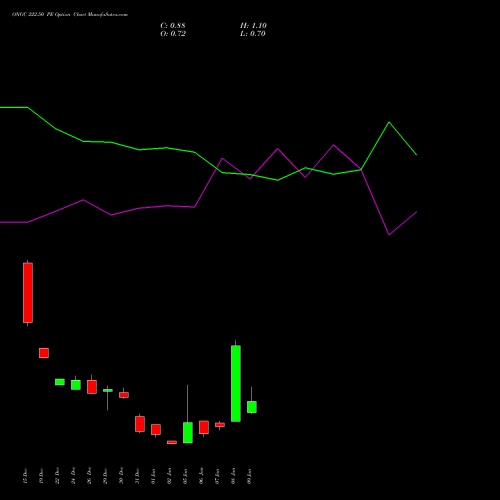The image size is (500, 500).
Task: Click the red candlestick for 06 Jan
Action: [204, 427]
